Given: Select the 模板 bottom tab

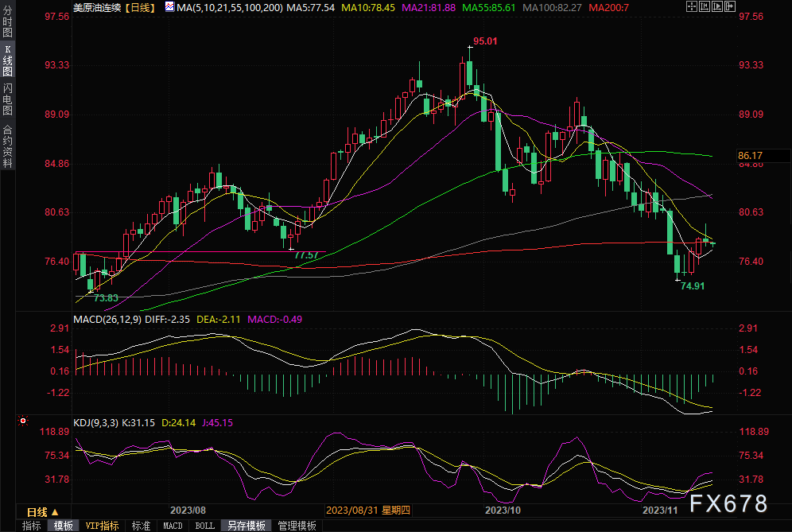Looking at the screenshot, I should tap(63, 526).
